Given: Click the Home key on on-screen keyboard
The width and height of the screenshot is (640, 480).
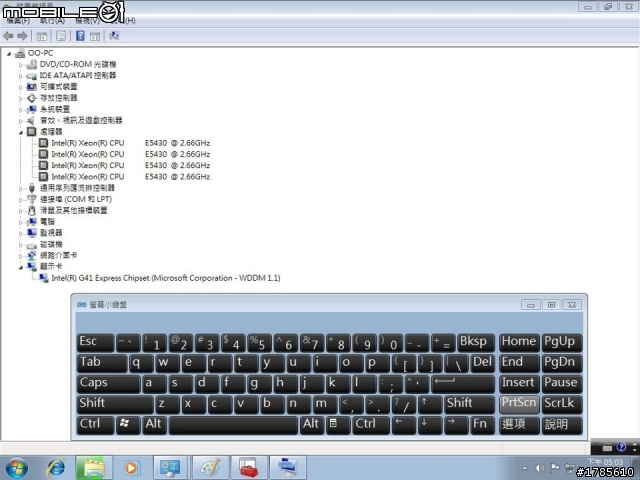Looking at the screenshot, I should click(519, 343).
